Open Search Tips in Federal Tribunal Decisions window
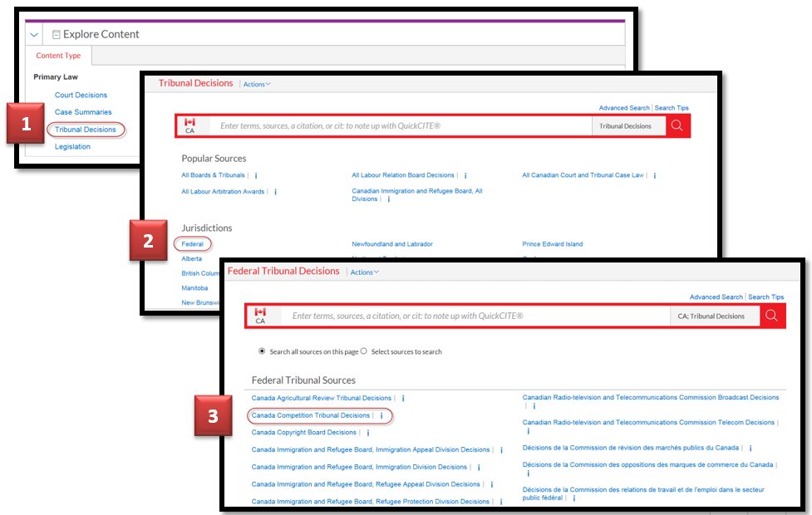Image resolution: width=812 pixels, height=515 pixels. [x=766, y=297]
